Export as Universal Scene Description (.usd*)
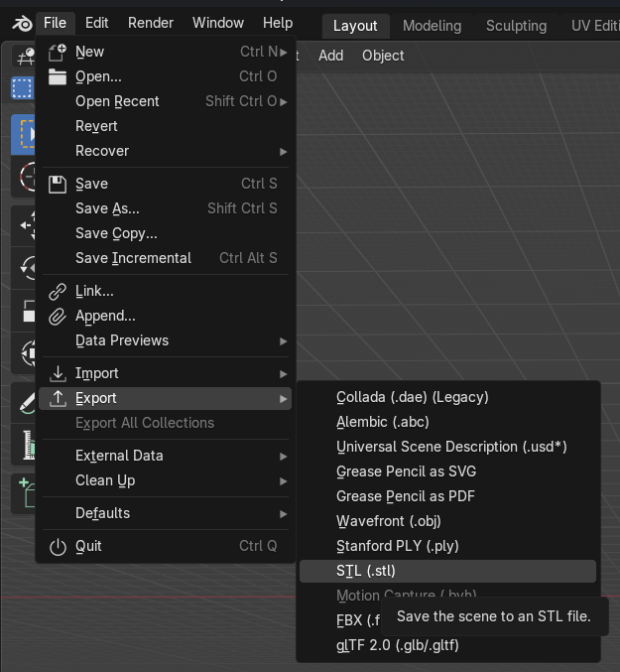620x672 pixels. 447,447
